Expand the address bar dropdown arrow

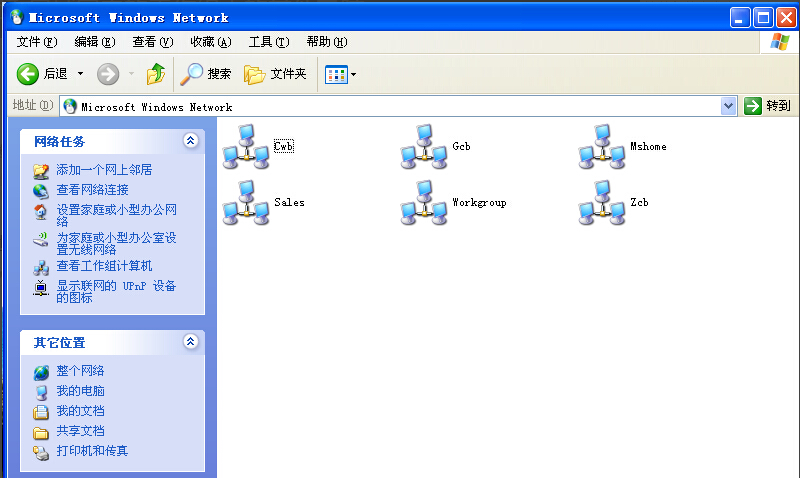coord(728,106)
